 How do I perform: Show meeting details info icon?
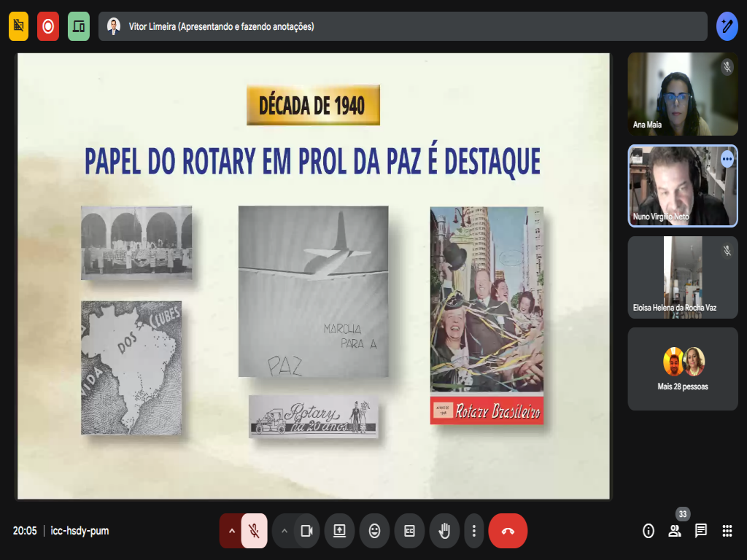click(649, 531)
